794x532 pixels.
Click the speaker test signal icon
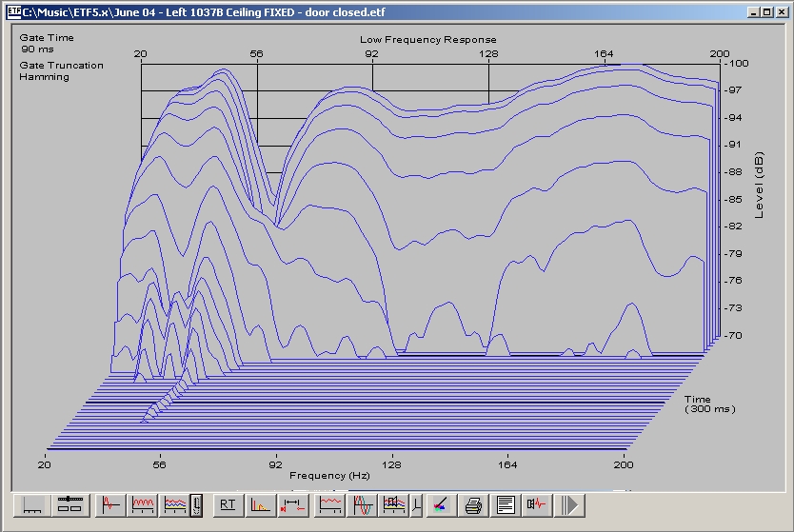click(537, 504)
